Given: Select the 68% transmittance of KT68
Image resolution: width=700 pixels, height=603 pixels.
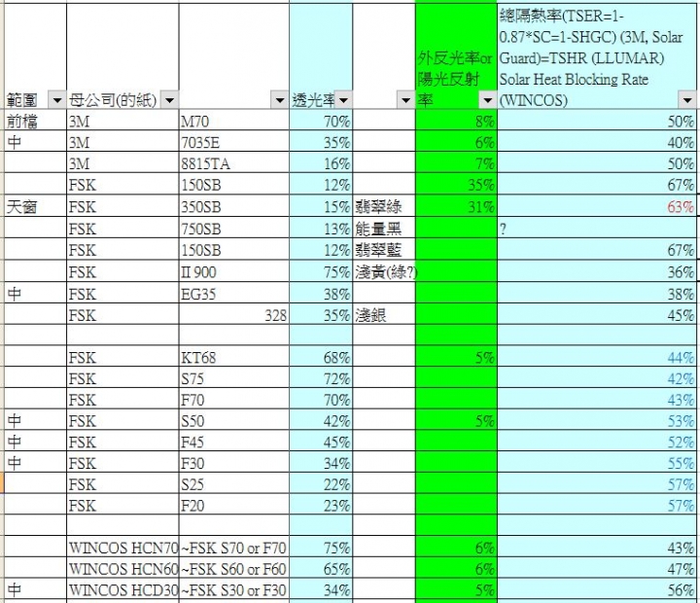Looking at the screenshot, I should click(321, 356).
